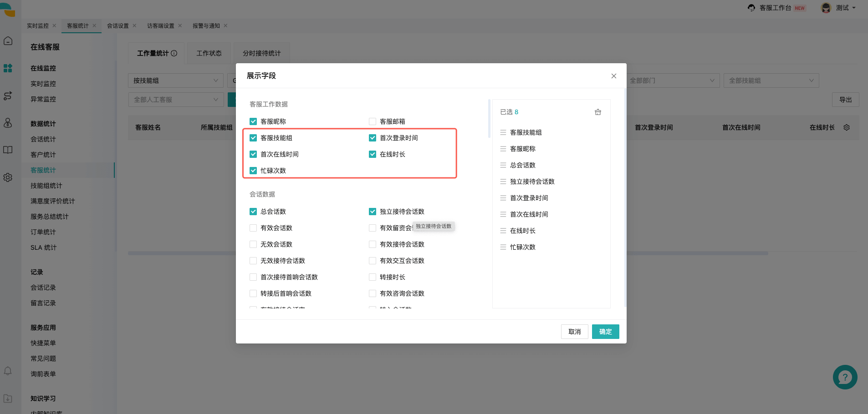Close the 会话设置 tab
Viewport: 868px width, 414px height.
tap(134, 25)
